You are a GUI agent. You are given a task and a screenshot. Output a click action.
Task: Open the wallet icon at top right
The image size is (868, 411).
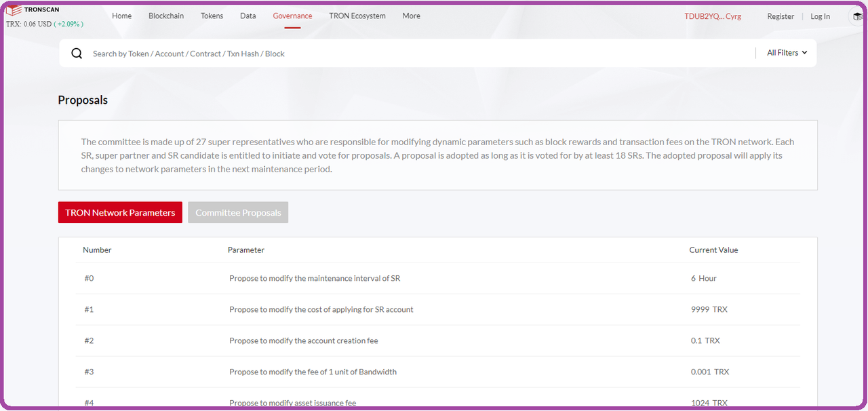point(856,15)
